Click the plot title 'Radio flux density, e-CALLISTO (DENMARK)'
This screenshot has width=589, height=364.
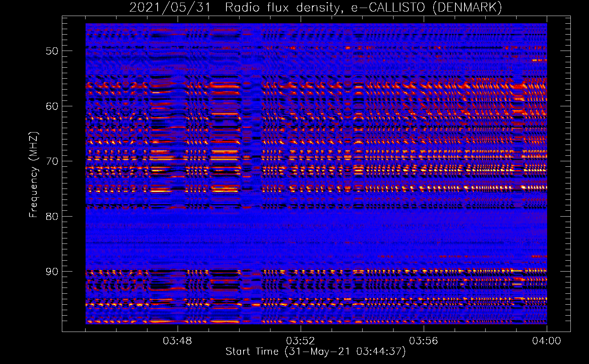pyautogui.click(x=363, y=8)
